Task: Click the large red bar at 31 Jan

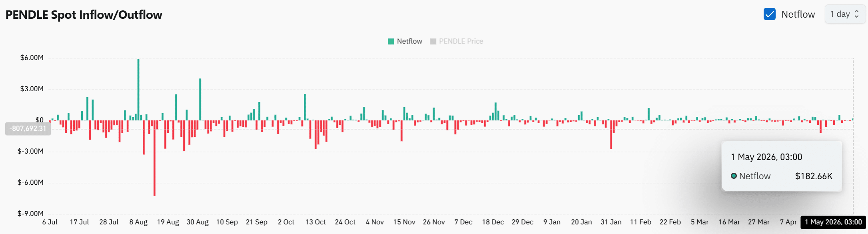Action: (x=611, y=135)
